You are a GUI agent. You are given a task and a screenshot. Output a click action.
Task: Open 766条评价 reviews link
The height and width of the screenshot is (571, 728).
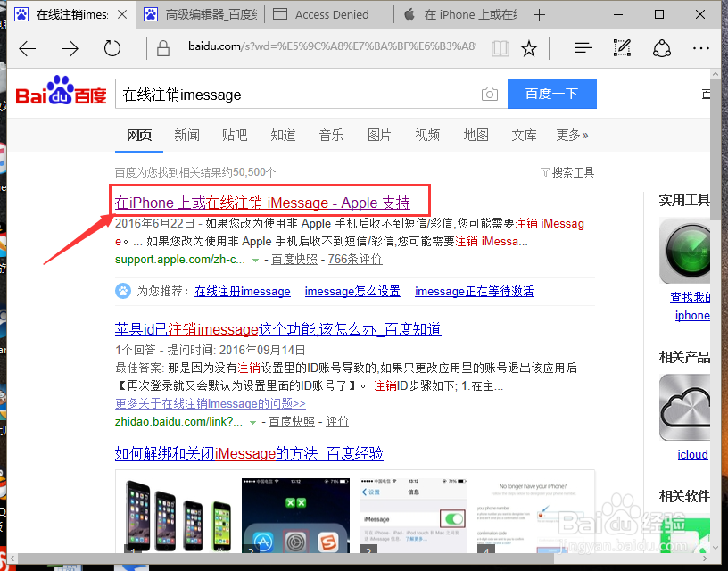point(355,259)
